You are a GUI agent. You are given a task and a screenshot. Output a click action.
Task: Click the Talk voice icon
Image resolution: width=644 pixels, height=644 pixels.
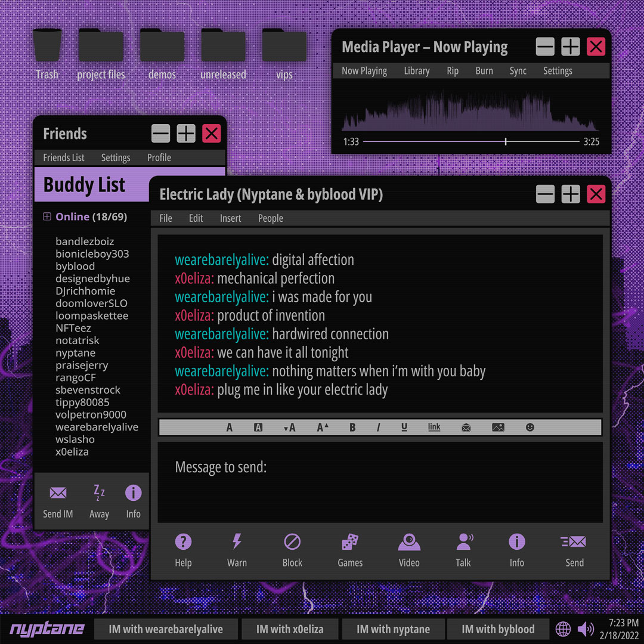point(465,541)
